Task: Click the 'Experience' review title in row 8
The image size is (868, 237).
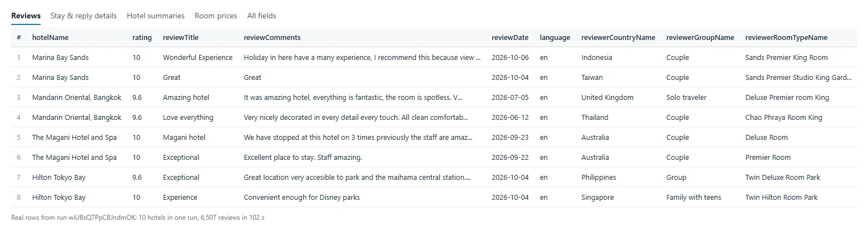Action: (180, 198)
